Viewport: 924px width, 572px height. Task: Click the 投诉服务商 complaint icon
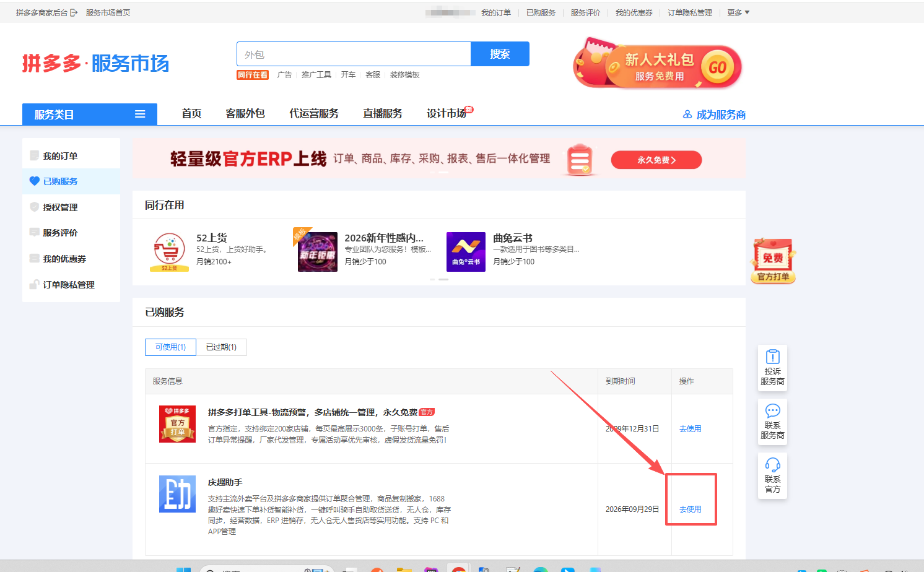(772, 357)
